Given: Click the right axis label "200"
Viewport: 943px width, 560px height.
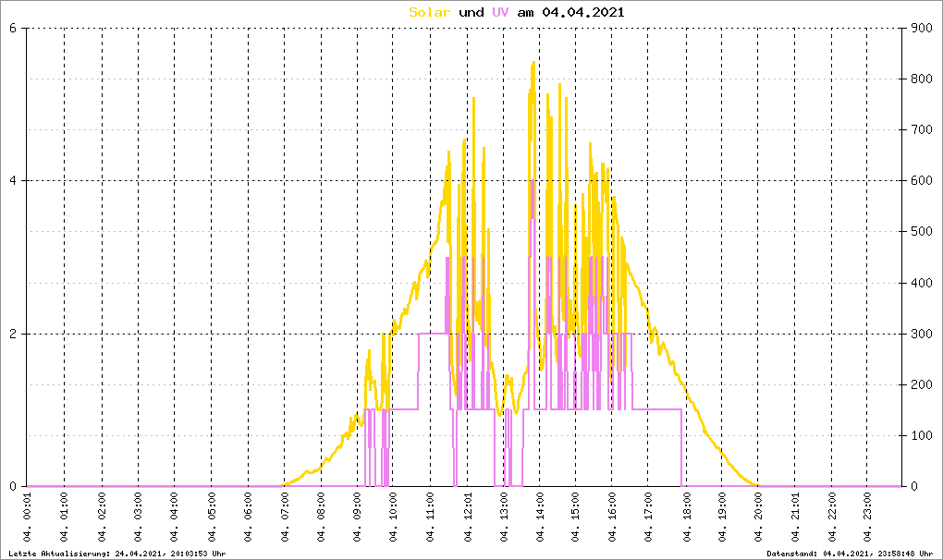Looking at the screenshot, I should coord(921,384).
